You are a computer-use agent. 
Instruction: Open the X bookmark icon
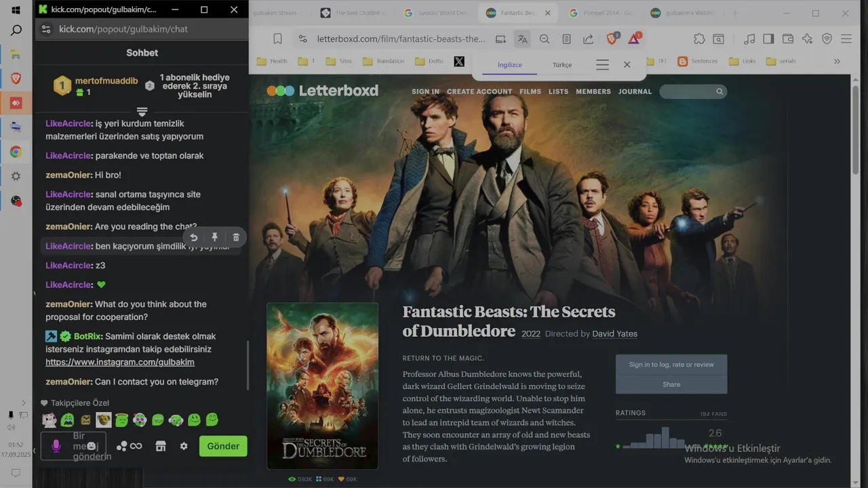459,61
